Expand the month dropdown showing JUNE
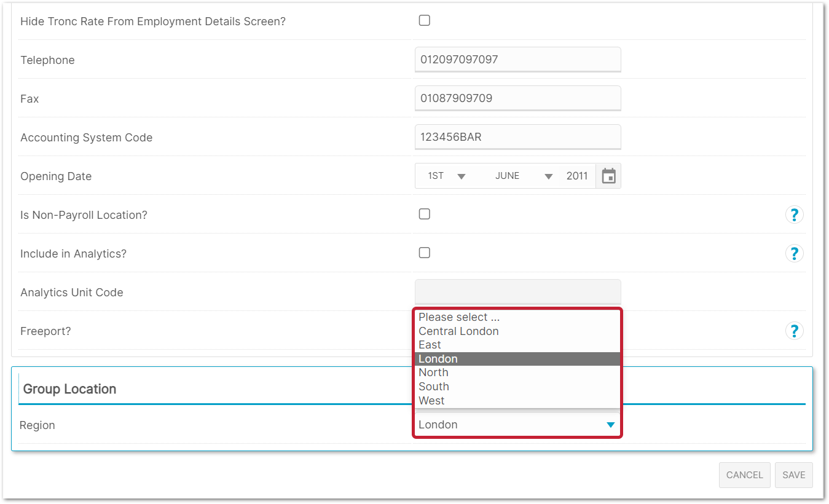This screenshot has width=829, height=504. tap(524, 176)
